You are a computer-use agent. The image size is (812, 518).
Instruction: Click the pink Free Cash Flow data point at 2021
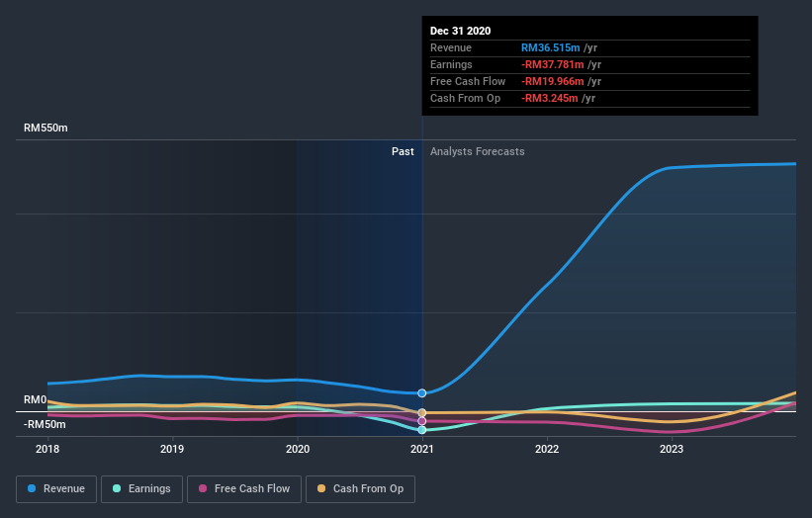click(422, 421)
